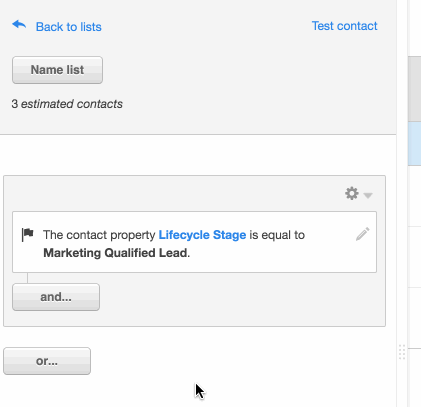The height and width of the screenshot is (407, 421).
Task: Open the Test contact link
Action: [344, 26]
